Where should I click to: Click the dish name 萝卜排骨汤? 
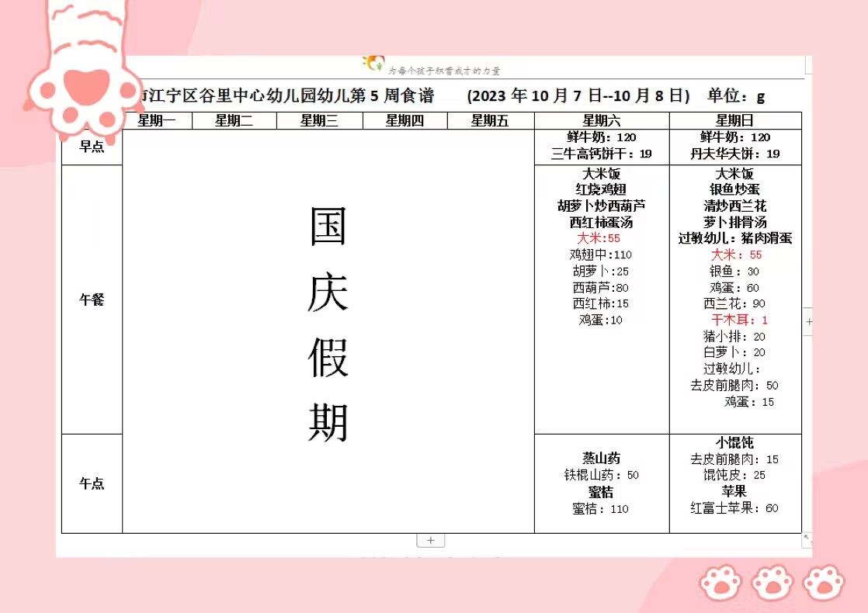pos(735,223)
